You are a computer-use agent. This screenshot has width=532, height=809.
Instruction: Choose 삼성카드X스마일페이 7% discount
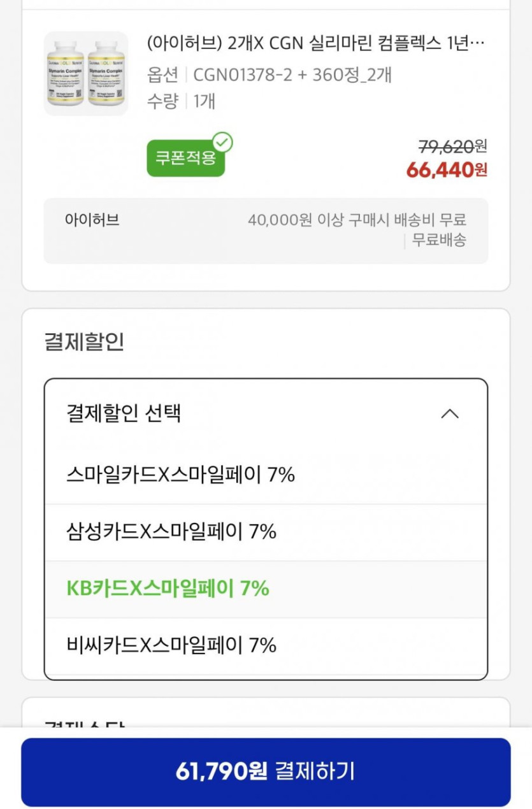(171, 531)
